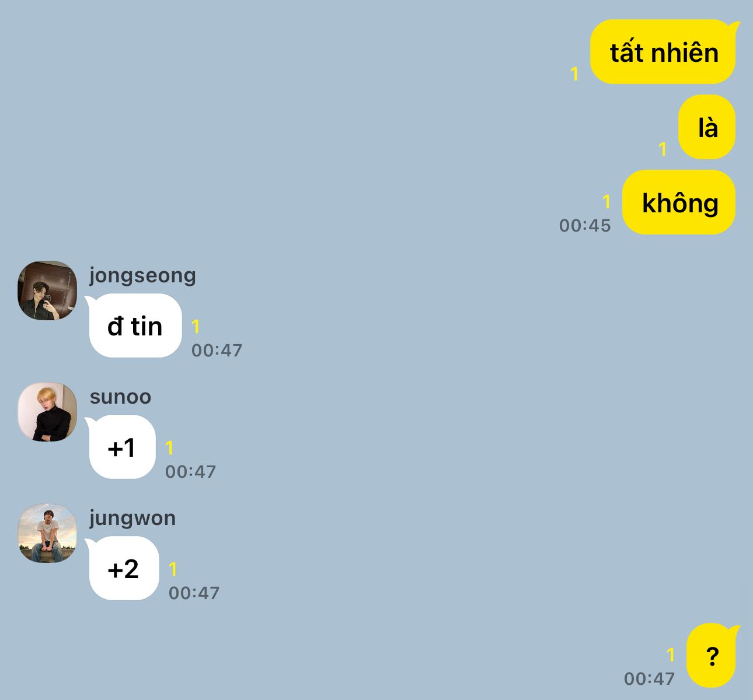Click the sunoo sender name
Viewport: 753px width, 700px height.
click(120, 397)
